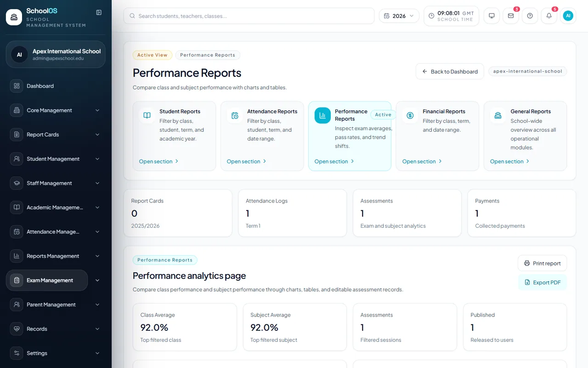Click the search students, teachers, classes field
The image size is (588, 368).
pos(249,16)
